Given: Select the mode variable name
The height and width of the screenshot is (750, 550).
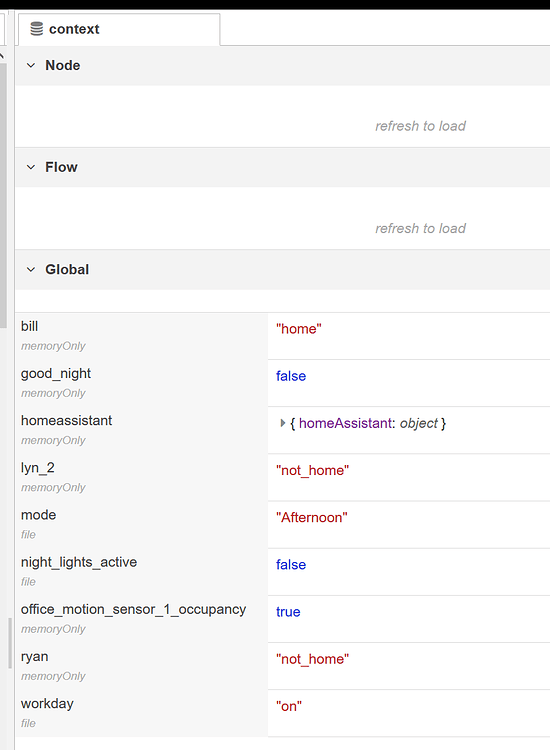Looking at the screenshot, I should tap(38, 515).
